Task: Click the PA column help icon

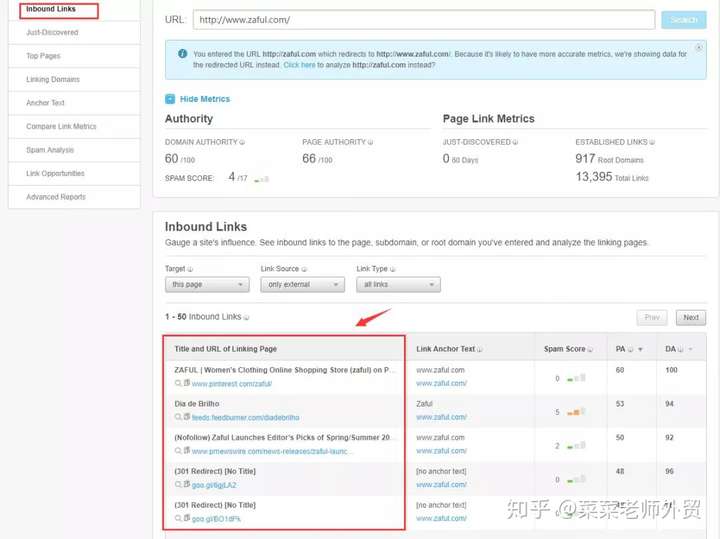Action: (x=630, y=349)
